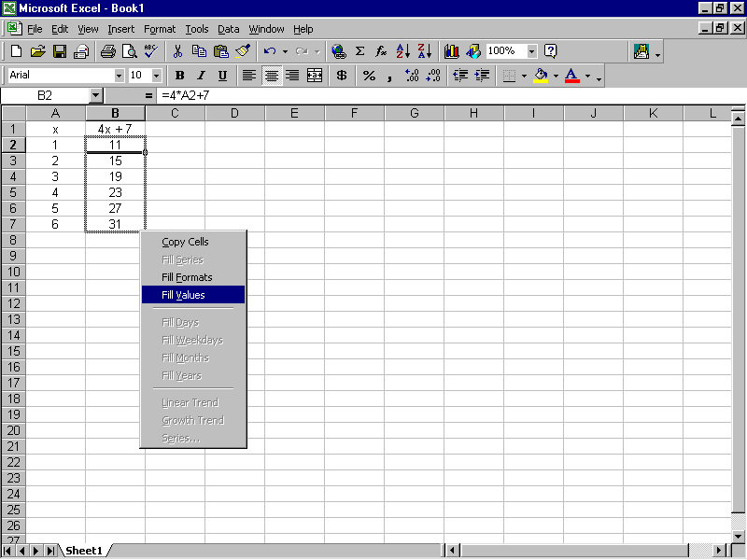The width and height of the screenshot is (747, 560).
Task: Toggle Center alignment
Action: pos(272,76)
